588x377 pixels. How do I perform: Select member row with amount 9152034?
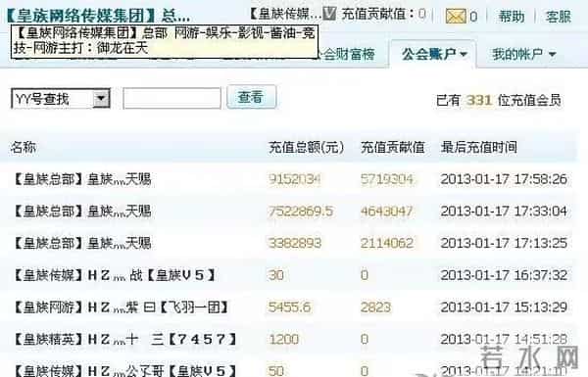tap(289, 179)
